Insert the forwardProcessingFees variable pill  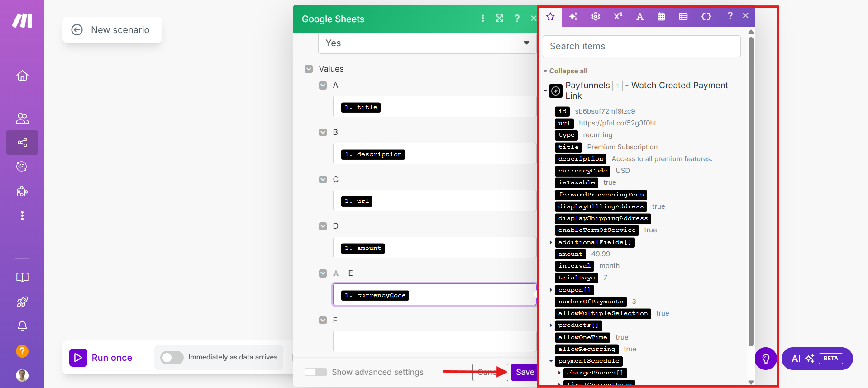(x=601, y=195)
